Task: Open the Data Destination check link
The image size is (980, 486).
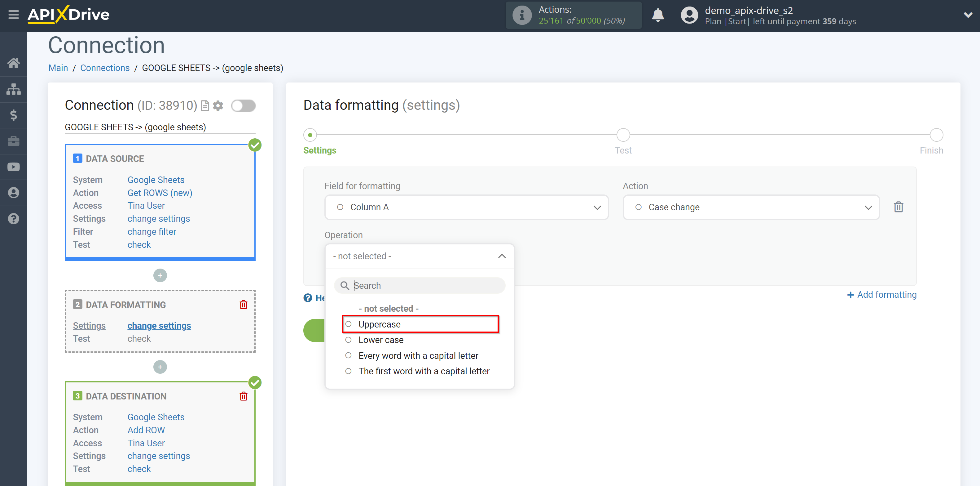Action: click(x=139, y=469)
